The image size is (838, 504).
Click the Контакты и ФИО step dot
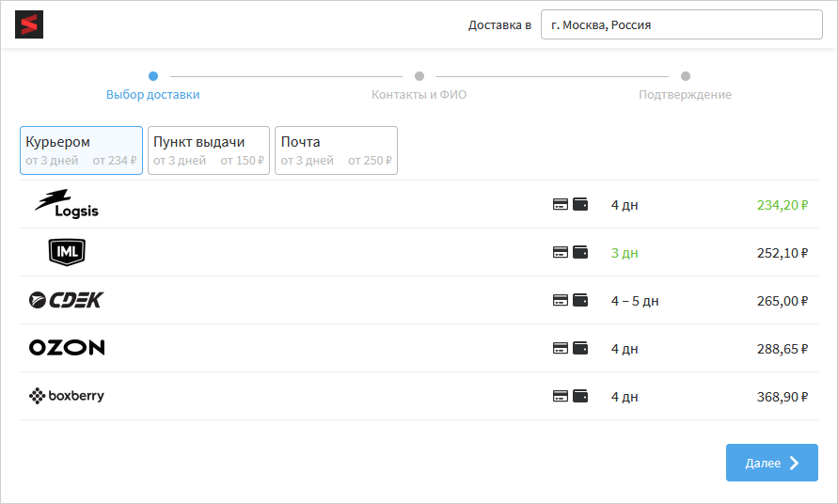(419, 76)
